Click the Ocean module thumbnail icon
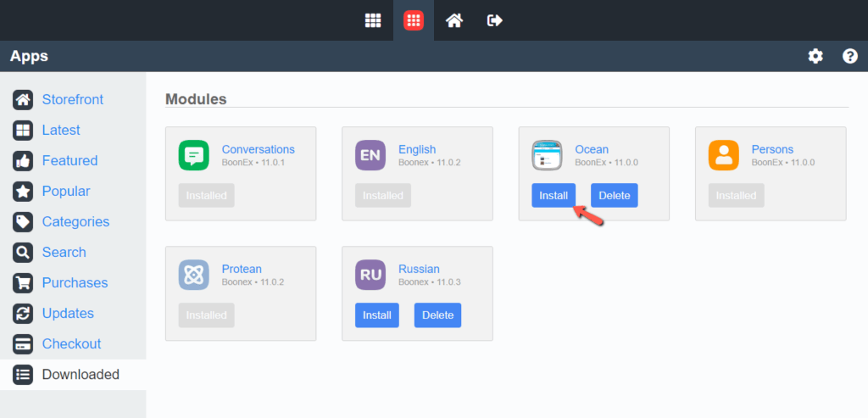This screenshot has height=418, width=868. [547, 155]
